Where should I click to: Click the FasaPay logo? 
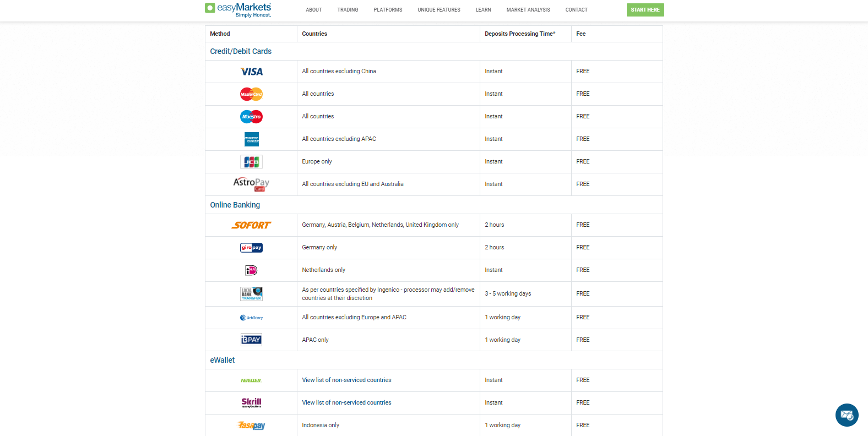coord(251,425)
